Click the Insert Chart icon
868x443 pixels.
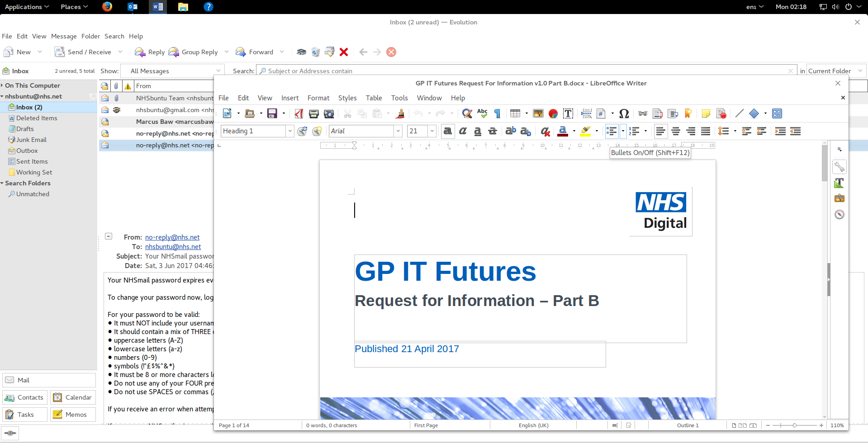[x=553, y=113]
